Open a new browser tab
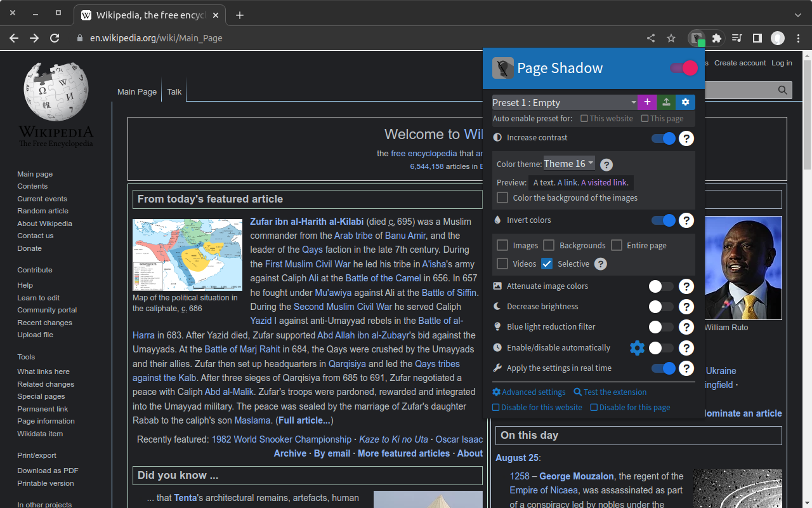Image resolution: width=812 pixels, height=508 pixels. point(239,15)
